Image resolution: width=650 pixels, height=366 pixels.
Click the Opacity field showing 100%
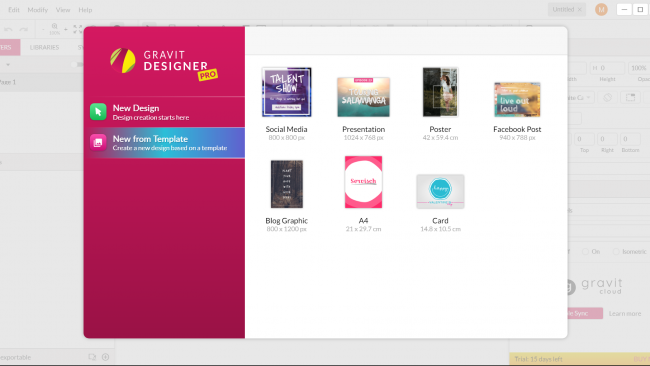pyautogui.click(x=639, y=68)
